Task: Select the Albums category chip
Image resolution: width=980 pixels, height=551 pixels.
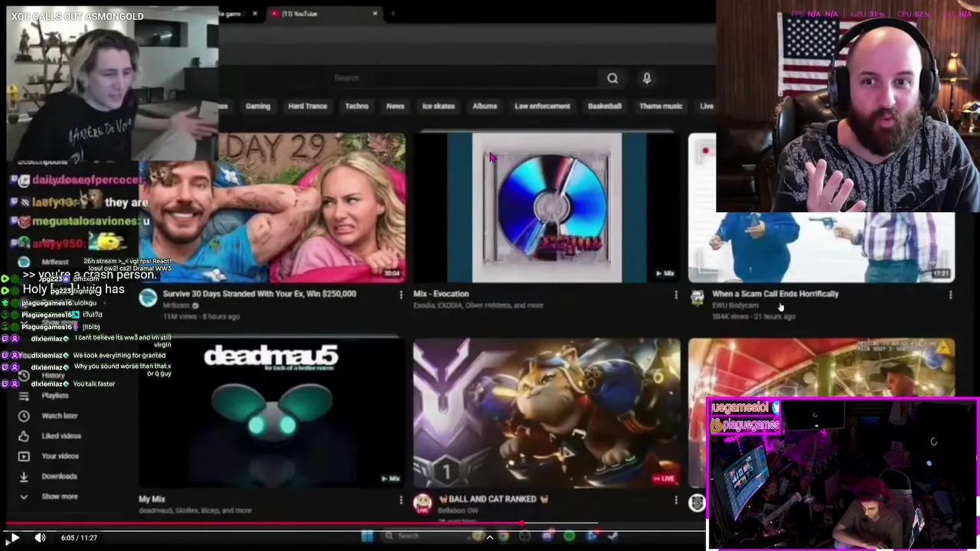Action: click(485, 106)
